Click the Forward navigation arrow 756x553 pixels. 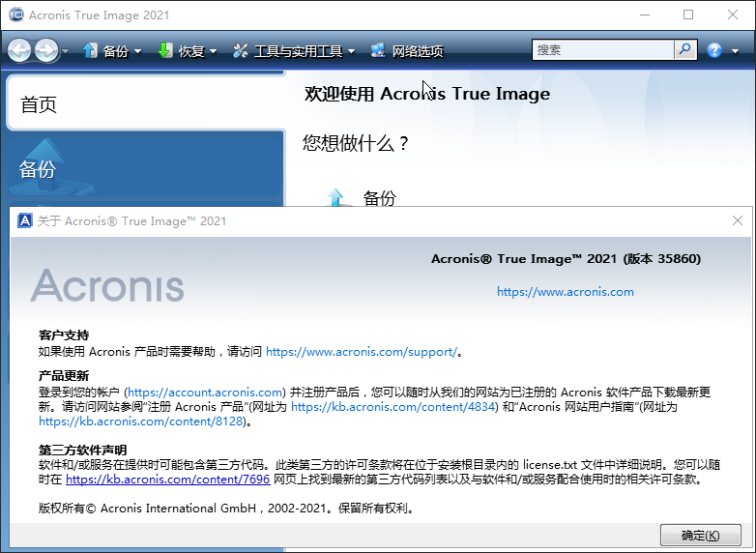click(45, 50)
